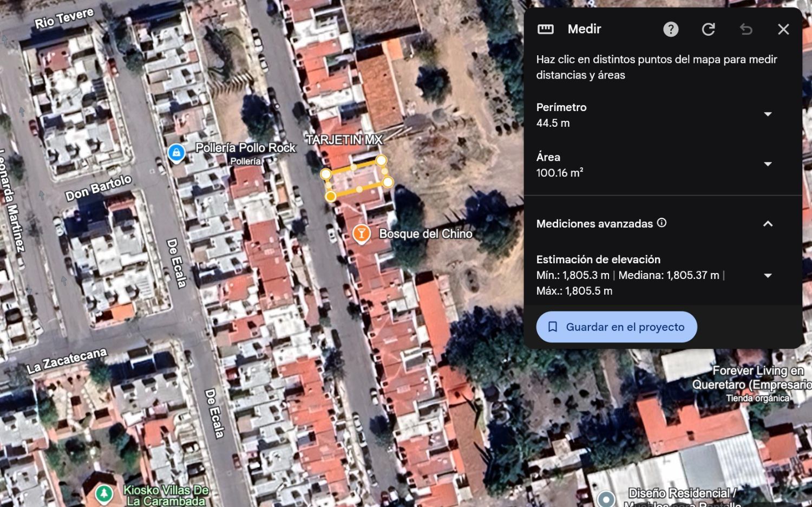
Task: Collapse the Mediciones avanzadas section
Action: click(x=768, y=224)
